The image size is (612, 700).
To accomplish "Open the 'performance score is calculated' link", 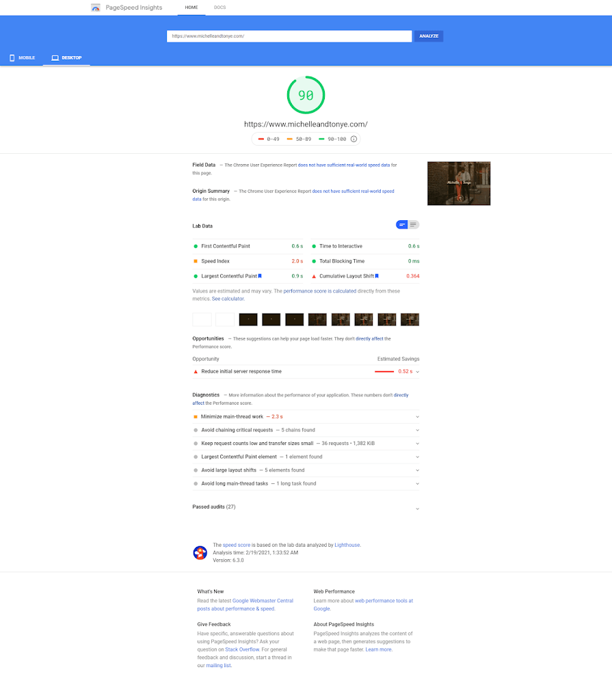I will [320, 291].
